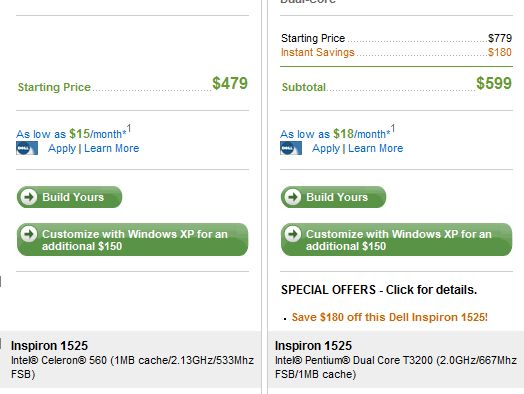This screenshot has height=394, width=524.
Task: Click arrow icon on Pentium Build Yours button
Action: (x=293, y=197)
